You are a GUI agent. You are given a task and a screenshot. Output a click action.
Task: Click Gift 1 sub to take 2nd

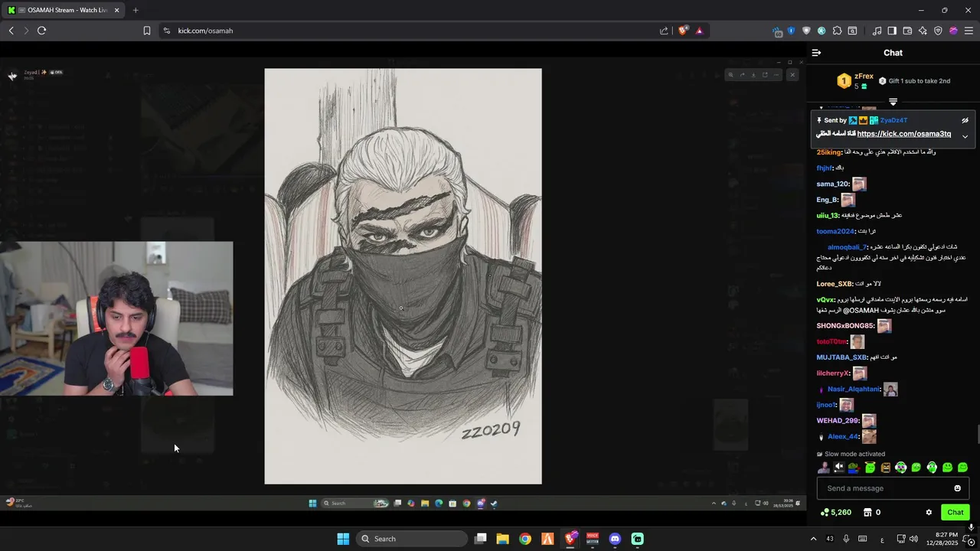(914, 81)
